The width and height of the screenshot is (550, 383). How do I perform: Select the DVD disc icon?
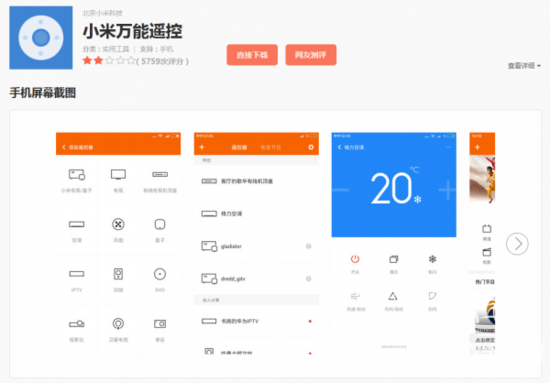[x=160, y=274]
